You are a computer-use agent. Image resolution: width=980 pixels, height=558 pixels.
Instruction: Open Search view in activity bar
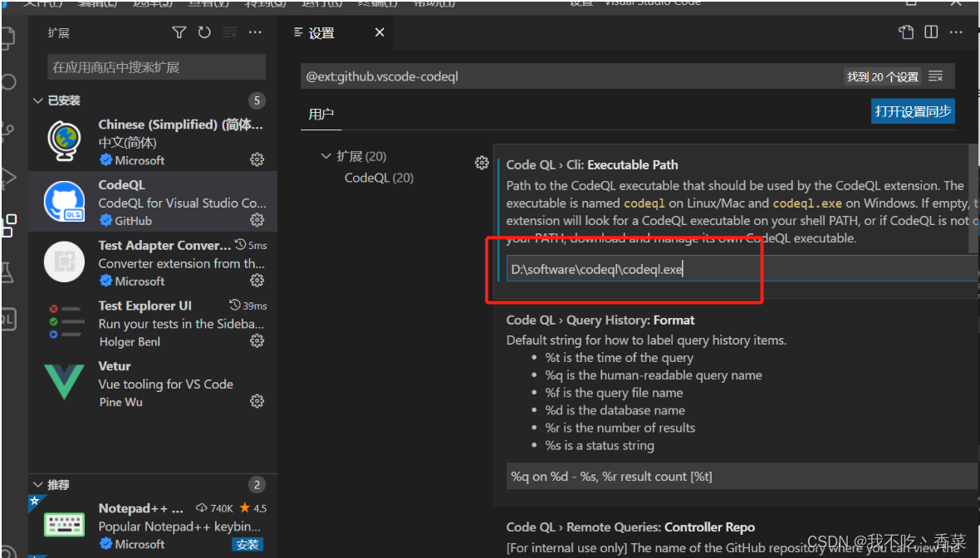tap(9, 82)
